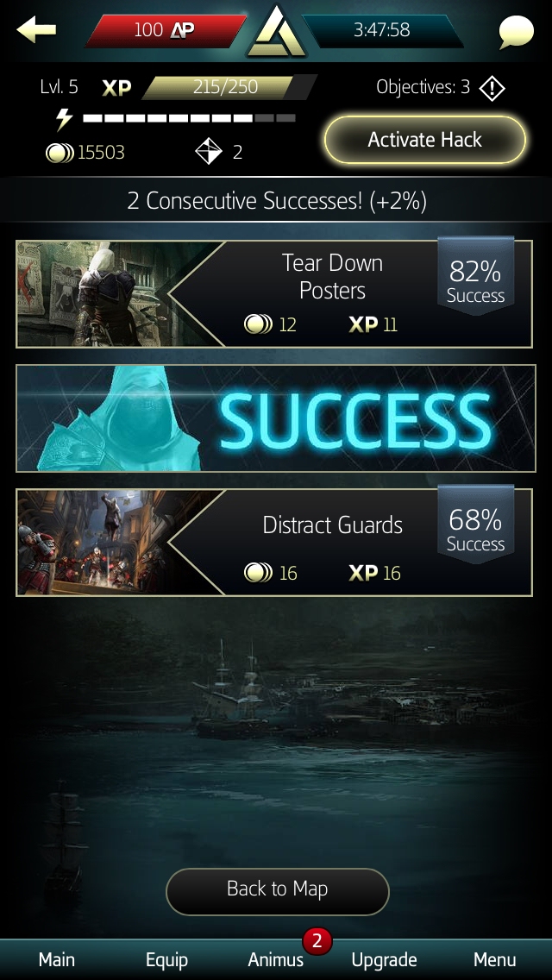Go Back to Map
The width and height of the screenshot is (552, 980).
tap(277, 889)
